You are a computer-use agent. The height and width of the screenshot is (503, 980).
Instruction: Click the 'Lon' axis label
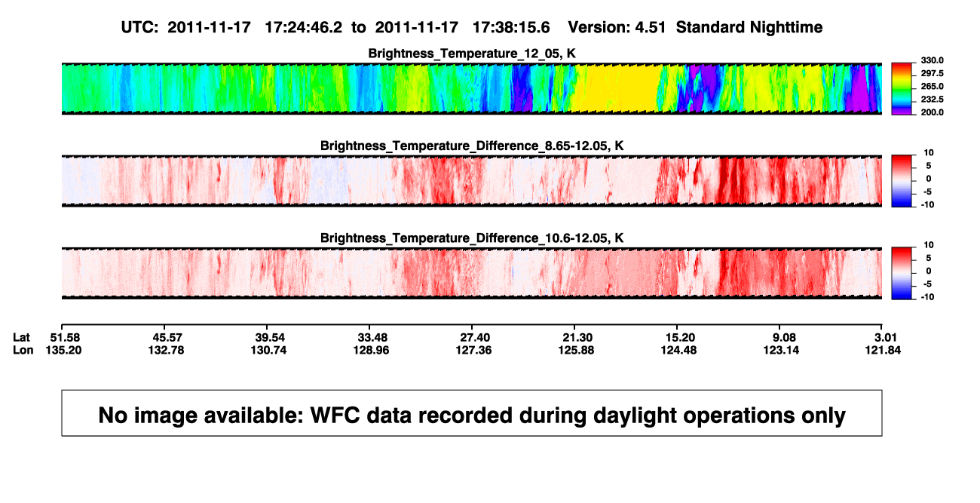[x=23, y=350]
